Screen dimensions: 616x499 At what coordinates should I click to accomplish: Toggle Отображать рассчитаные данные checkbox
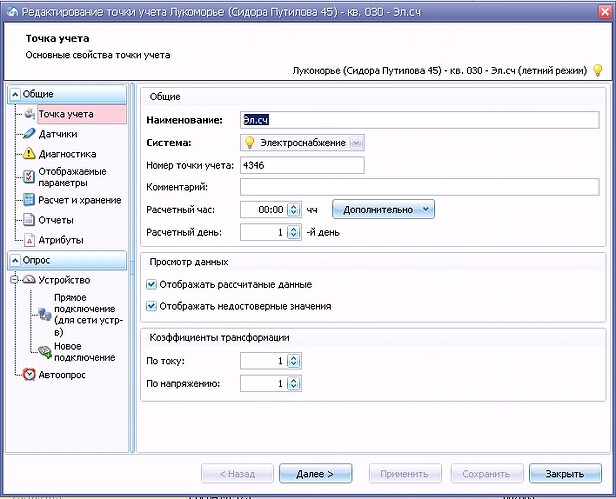pos(151,284)
